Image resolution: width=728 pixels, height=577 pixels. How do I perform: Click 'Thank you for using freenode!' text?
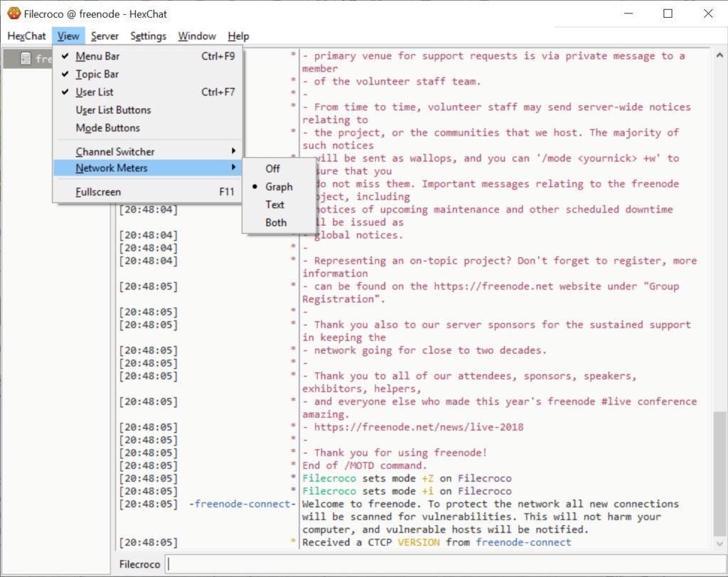(401, 453)
